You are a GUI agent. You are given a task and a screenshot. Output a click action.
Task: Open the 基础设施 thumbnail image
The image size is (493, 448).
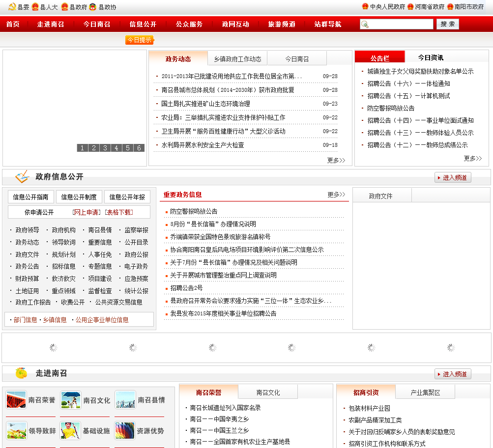(x=70, y=430)
